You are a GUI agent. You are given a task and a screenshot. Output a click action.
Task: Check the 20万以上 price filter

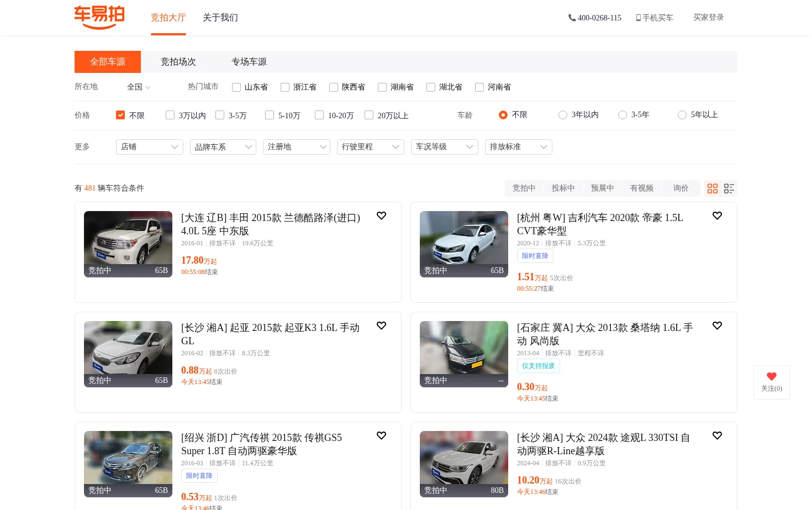369,115
